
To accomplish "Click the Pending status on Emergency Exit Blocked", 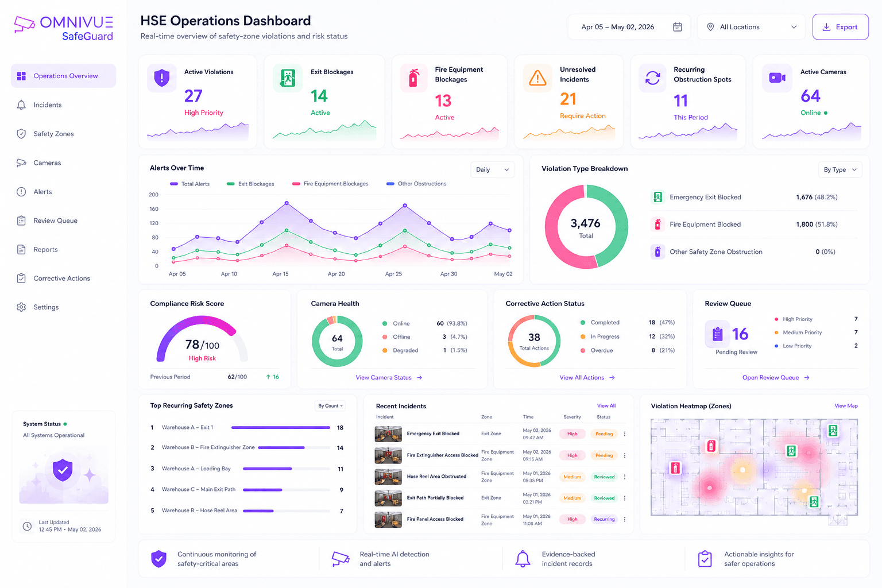I will point(604,434).
